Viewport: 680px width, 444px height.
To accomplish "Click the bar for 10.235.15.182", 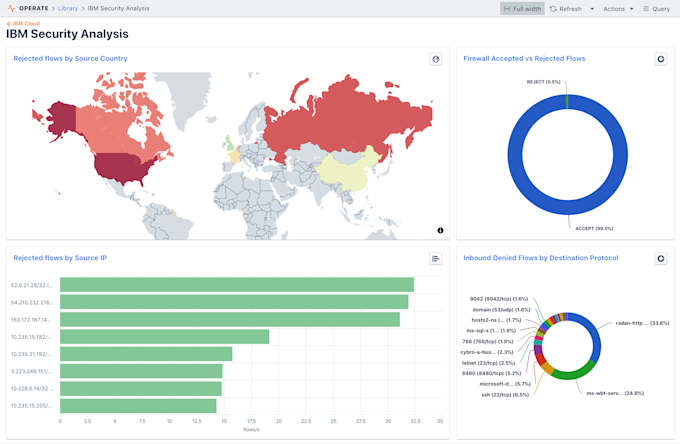I will [x=164, y=336].
